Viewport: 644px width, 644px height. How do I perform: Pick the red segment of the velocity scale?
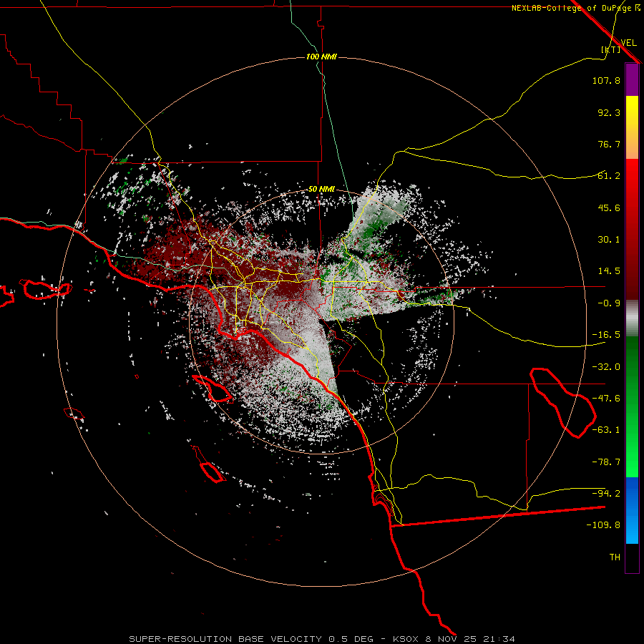[x=632, y=229]
